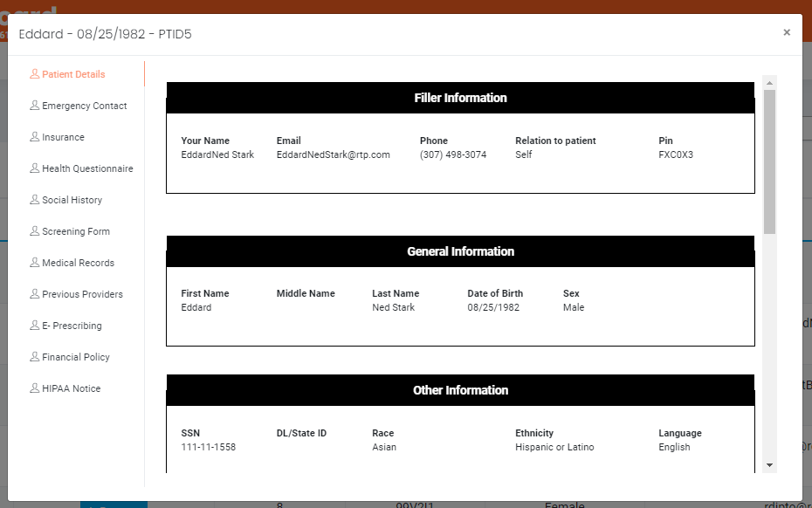Viewport: 812px width, 508px height.
Task: Click the HIPAA Notice person icon
Action: 35,388
